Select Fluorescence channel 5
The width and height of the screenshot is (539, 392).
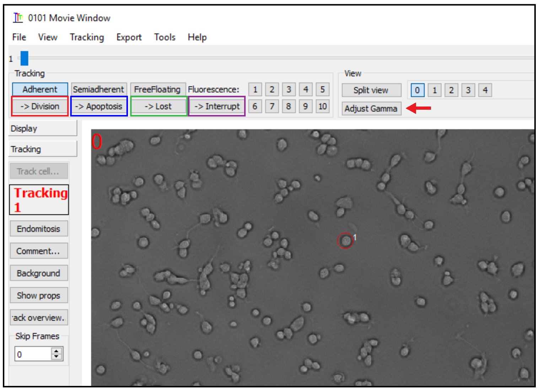(x=322, y=89)
